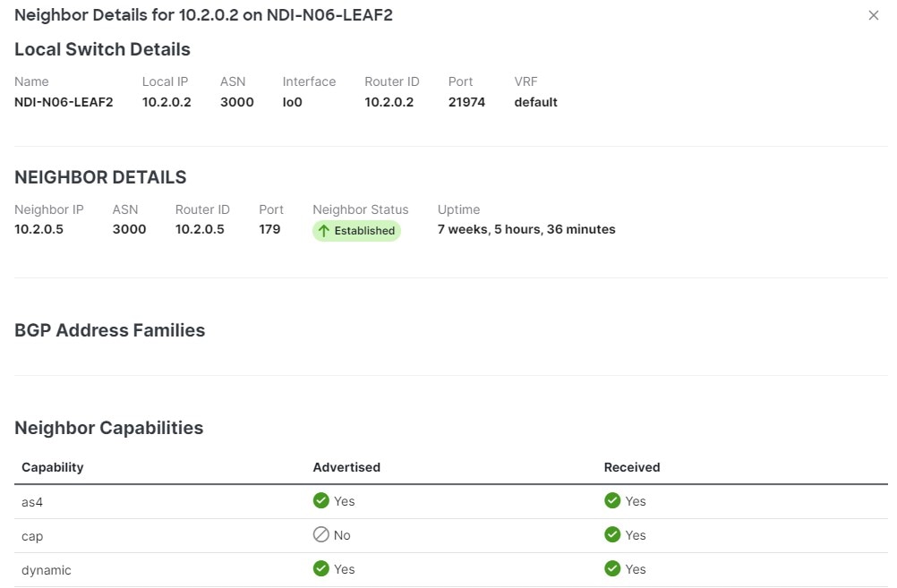The width and height of the screenshot is (897, 588).
Task: Click the Interface value lo0
Action: pyautogui.click(x=293, y=102)
